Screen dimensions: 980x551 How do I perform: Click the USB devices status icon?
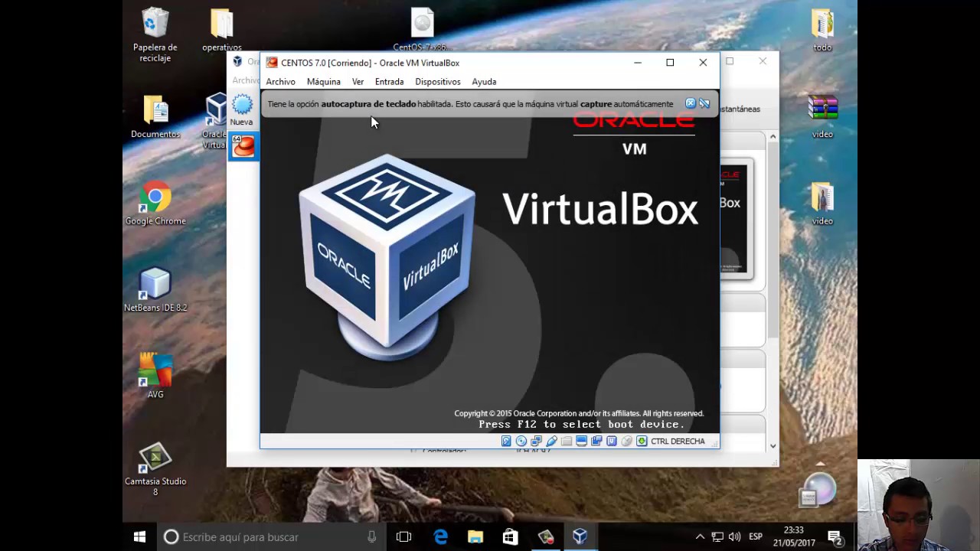[x=551, y=441]
